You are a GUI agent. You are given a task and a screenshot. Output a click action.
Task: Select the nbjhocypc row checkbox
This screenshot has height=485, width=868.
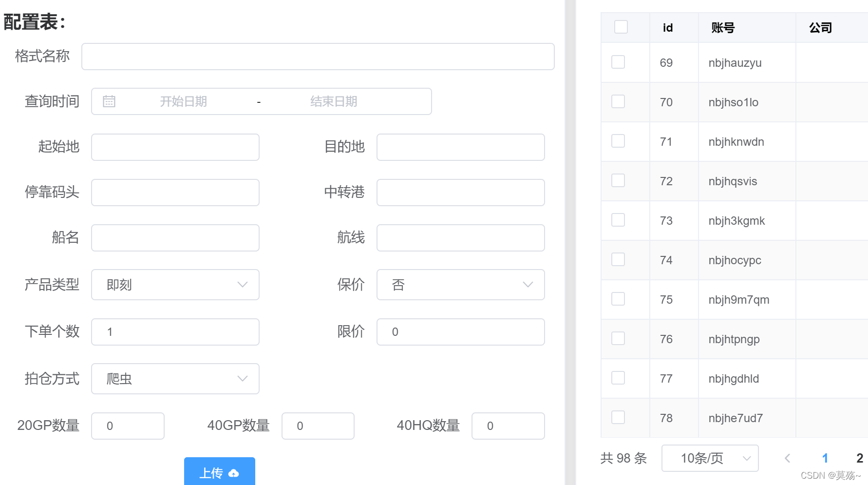618,259
